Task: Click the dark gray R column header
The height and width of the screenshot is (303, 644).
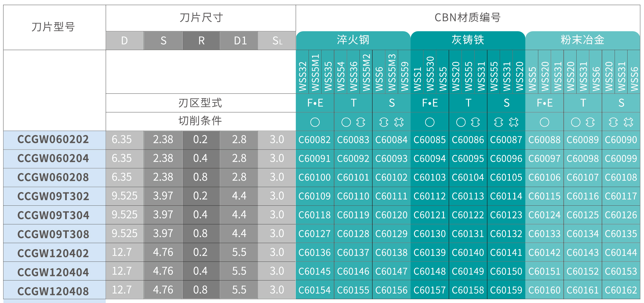Action: pyautogui.click(x=201, y=41)
